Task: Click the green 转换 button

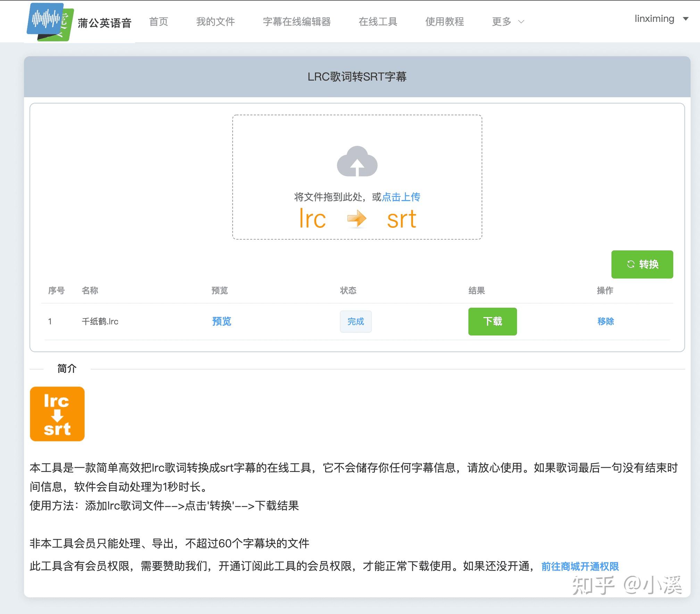Action: (642, 264)
